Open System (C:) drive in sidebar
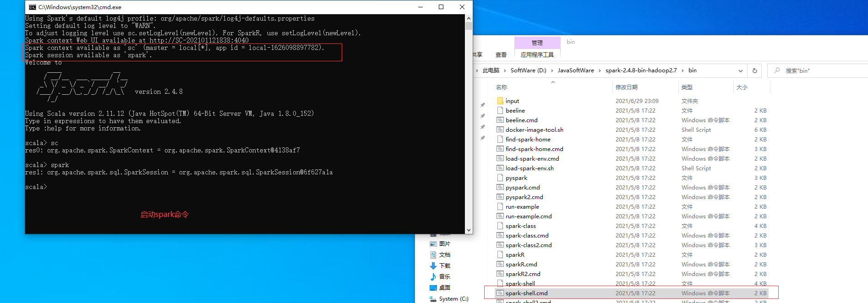This screenshot has width=868, height=303. [449, 299]
